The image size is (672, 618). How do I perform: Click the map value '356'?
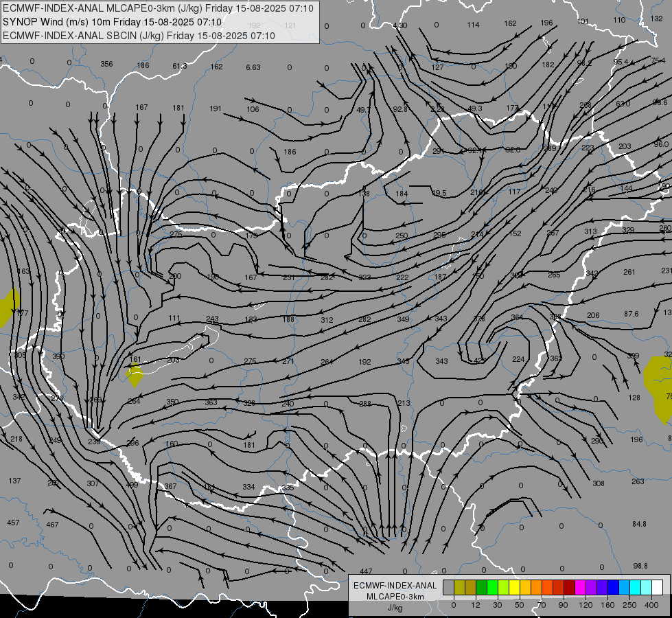106,64
